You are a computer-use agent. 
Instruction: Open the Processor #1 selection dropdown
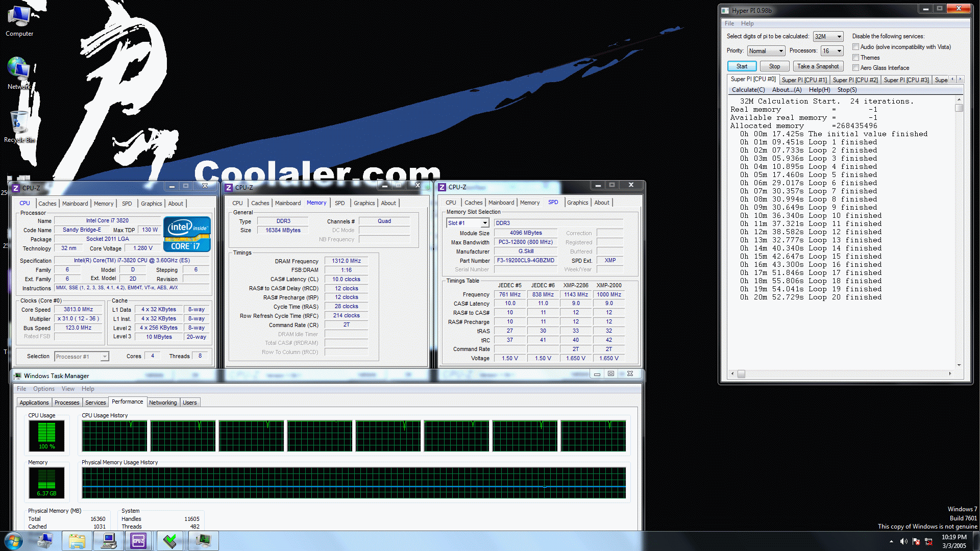click(82, 357)
